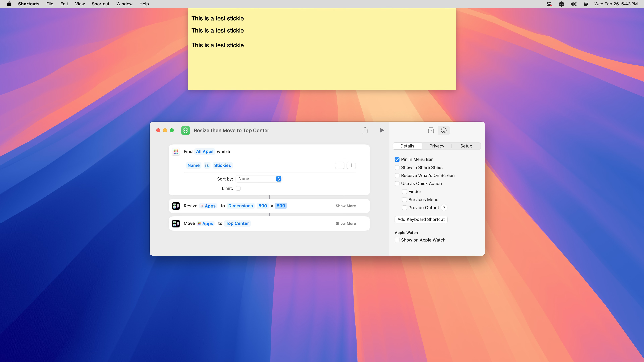
Task: Switch to the Privacy tab
Action: point(437,146)
